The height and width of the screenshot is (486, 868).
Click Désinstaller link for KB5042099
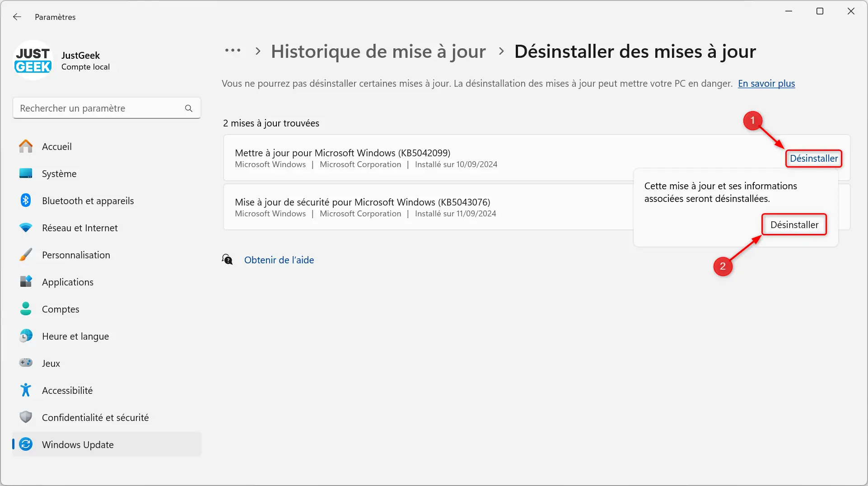pyautogui.click(x=814, y=159)
